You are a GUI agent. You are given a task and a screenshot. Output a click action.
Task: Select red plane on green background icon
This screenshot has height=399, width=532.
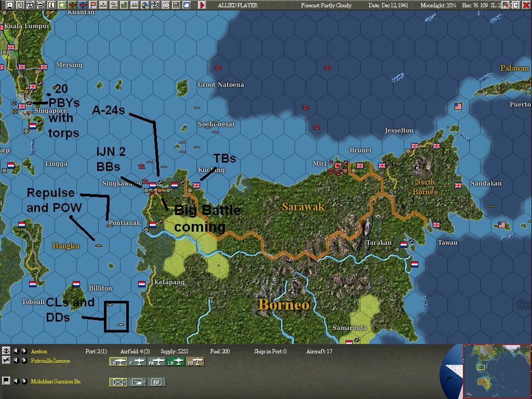coord(72,5)
